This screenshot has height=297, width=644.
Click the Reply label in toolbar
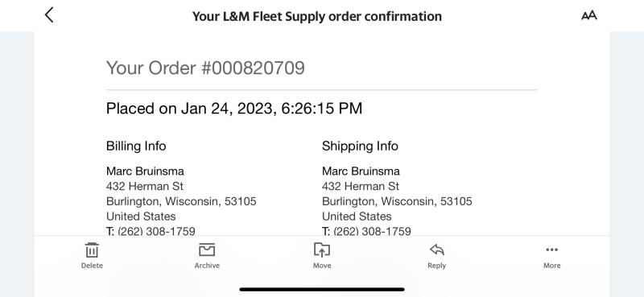point(436,266)
